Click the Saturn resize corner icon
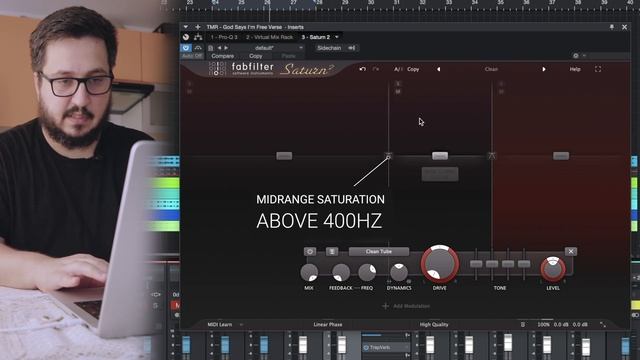Image resolution: width=640 pixels, height=360 pixels. pyautogui.click(x=603, y=324)
